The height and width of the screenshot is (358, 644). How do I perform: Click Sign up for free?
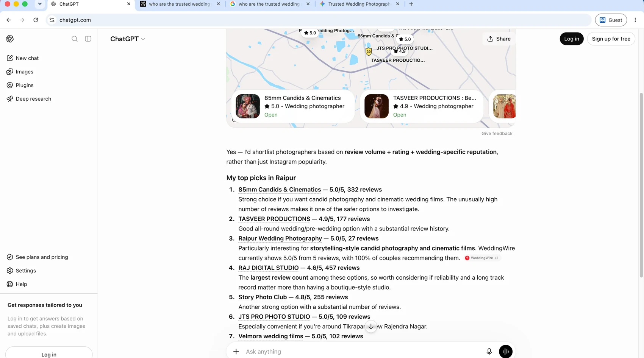coord(611,39)
